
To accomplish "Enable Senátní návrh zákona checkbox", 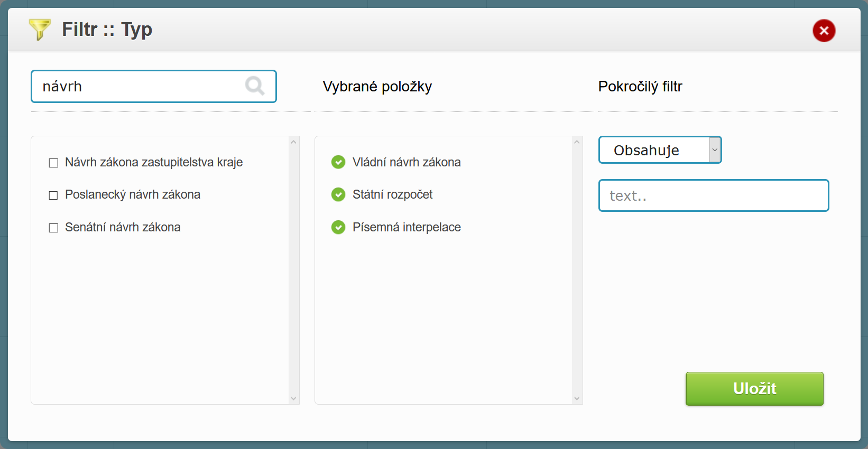I will point(53,228).
